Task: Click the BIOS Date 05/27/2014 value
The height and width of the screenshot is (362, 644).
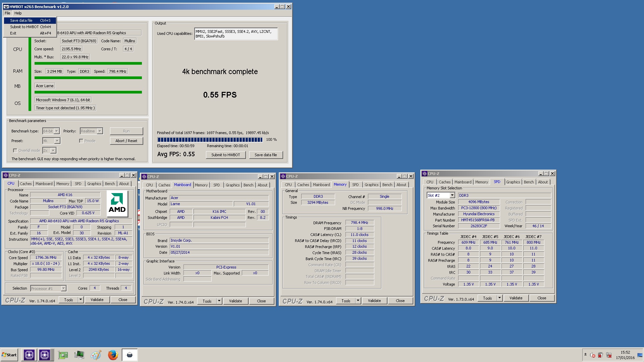Action: 219,252
